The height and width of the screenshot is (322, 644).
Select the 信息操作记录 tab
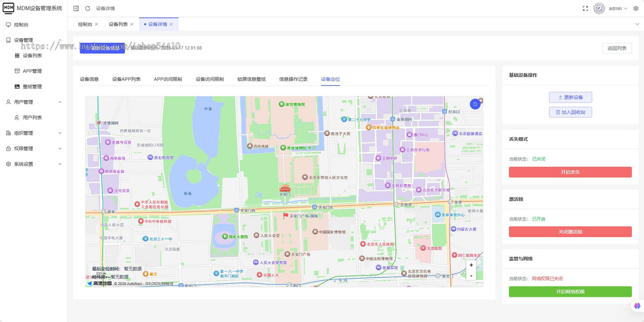(294, 79)
